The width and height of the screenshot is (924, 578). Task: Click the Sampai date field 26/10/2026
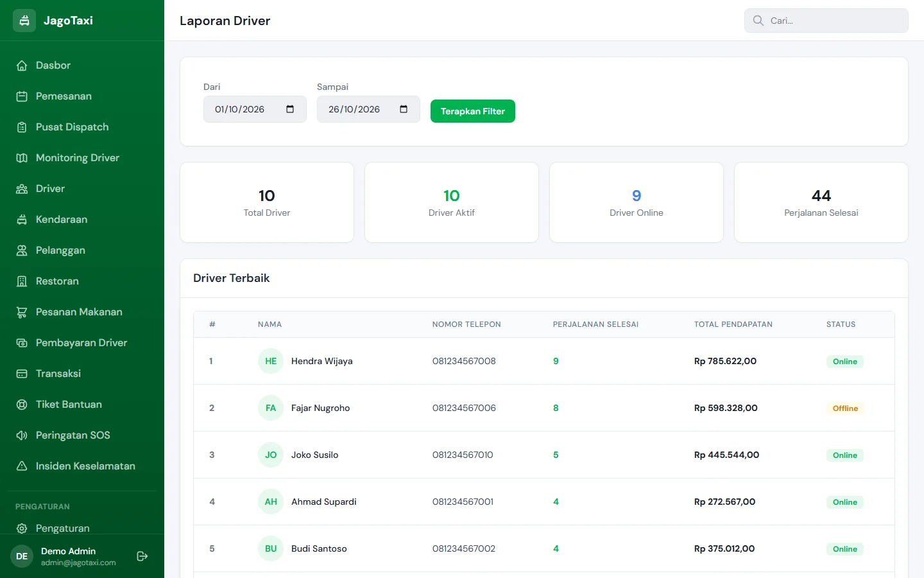368,109
